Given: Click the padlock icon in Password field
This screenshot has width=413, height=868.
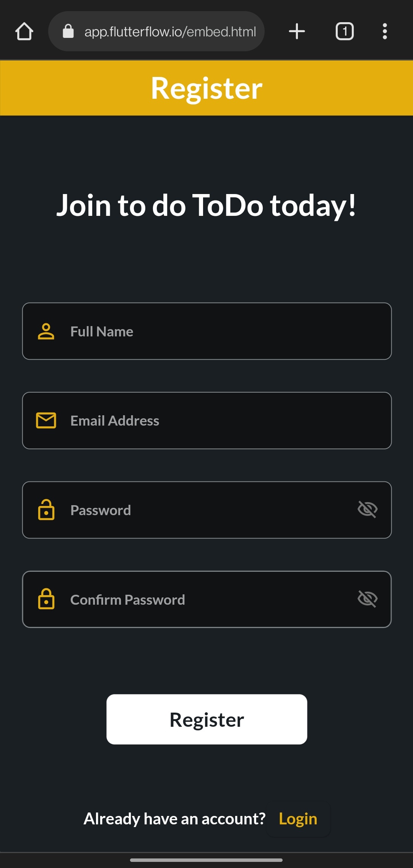Looking at the screenshot, I should [46, 510].
